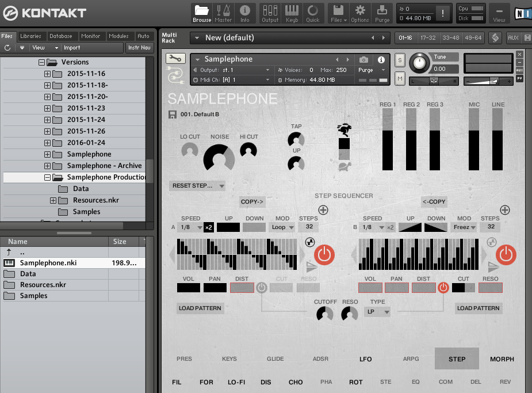Show the Info pane icon
Screen dimensions: 532x393
[x=244, y=14]
